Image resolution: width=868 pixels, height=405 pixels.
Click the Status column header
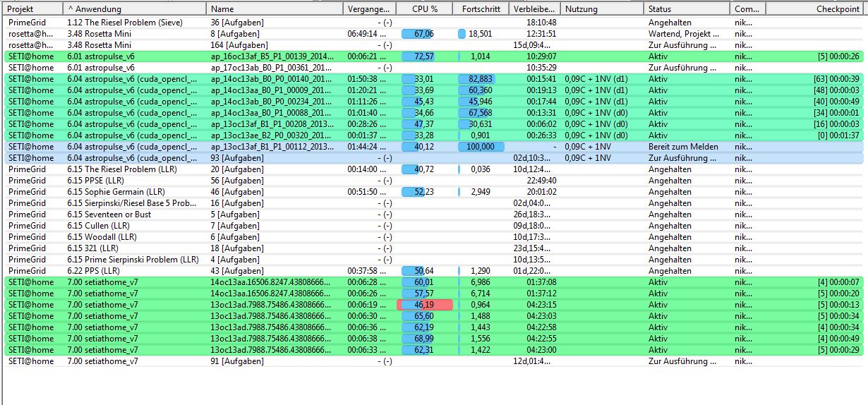point(686,9)
